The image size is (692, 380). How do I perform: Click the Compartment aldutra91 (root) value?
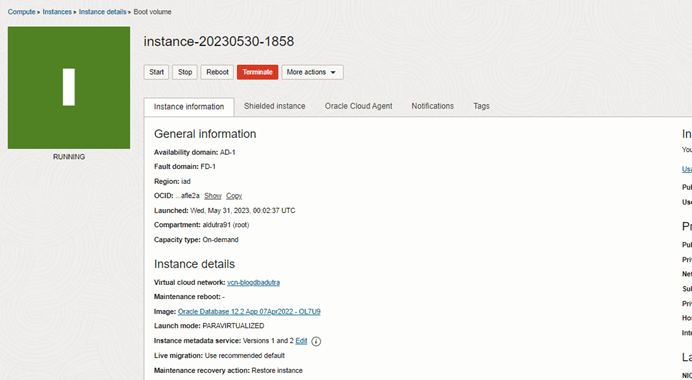click(226, 225)
